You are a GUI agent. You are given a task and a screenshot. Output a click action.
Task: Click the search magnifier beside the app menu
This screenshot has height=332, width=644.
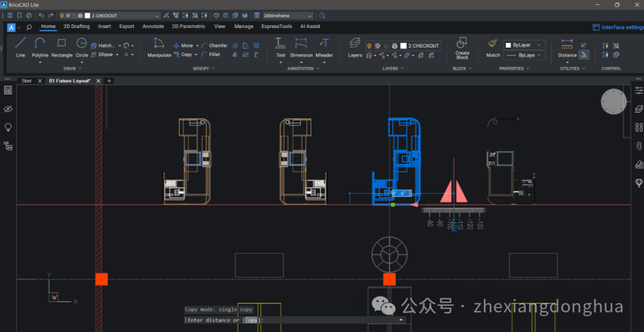click(29, 27)
